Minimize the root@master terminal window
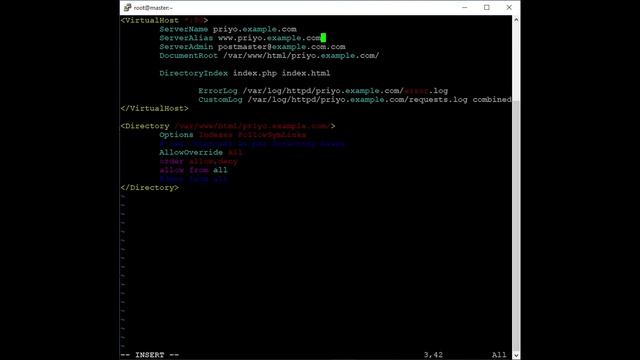This screenshot has width=640, height=360. pos(464,7)
